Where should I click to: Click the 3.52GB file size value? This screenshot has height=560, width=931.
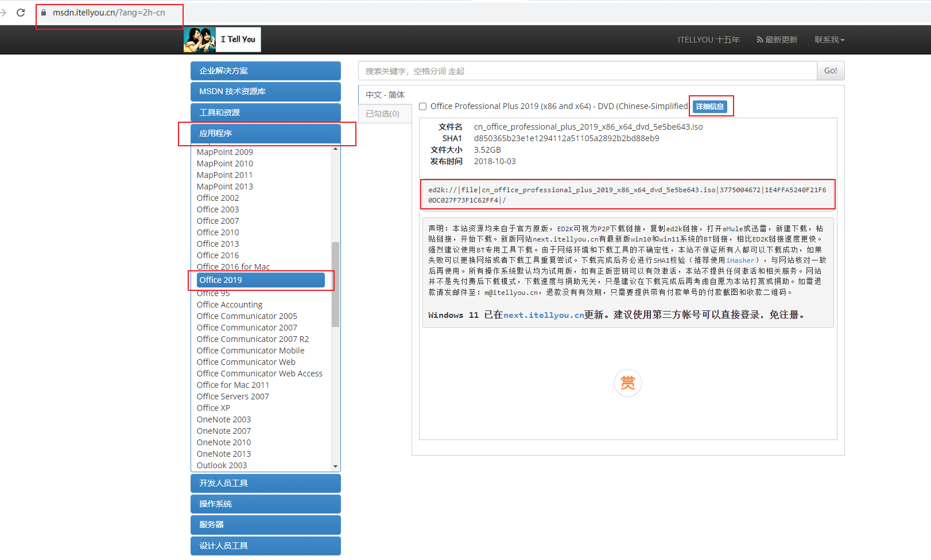pyautogui.click(x=487, y=150)
